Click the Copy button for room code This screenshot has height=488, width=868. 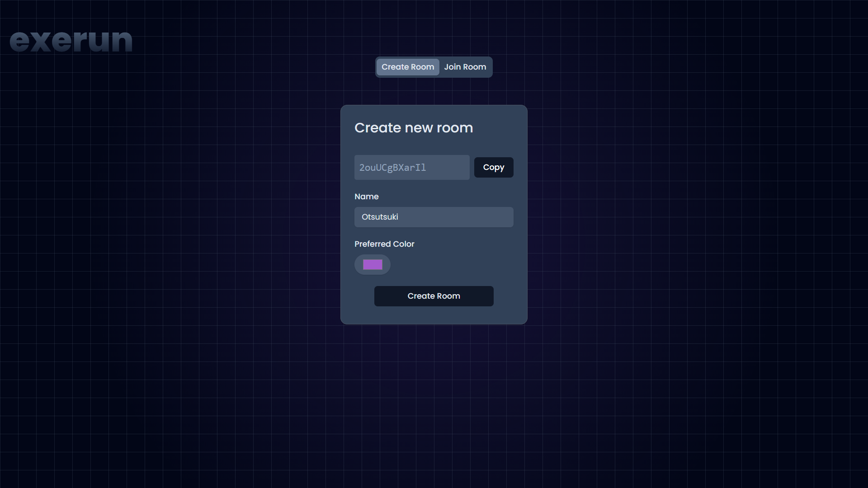(494, 167)
